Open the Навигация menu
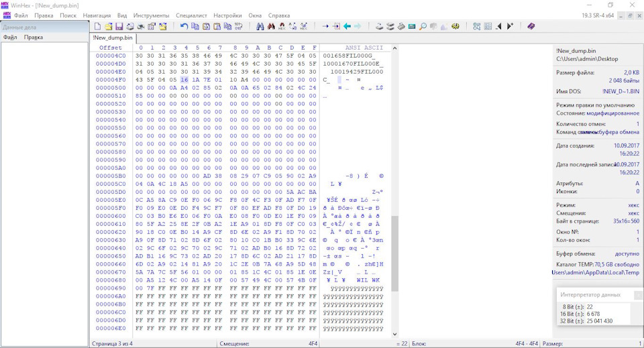This screenshot has height=348, width=644. coord(97,15)
